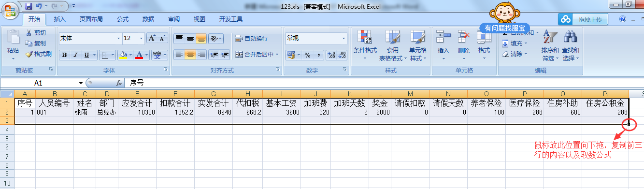Open the font name 宋体 dropdown

click(118, 38)
